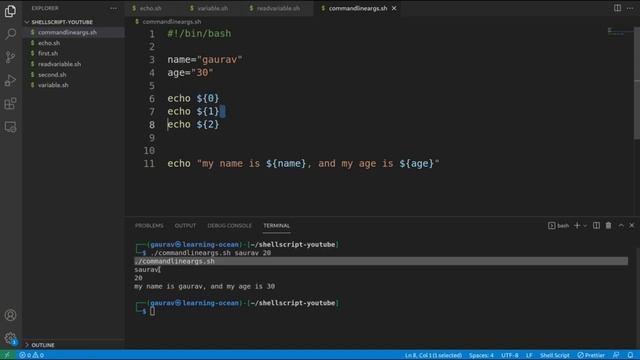Open the Accounts menu
Screen dimensions: 640x360
[11, 315]
